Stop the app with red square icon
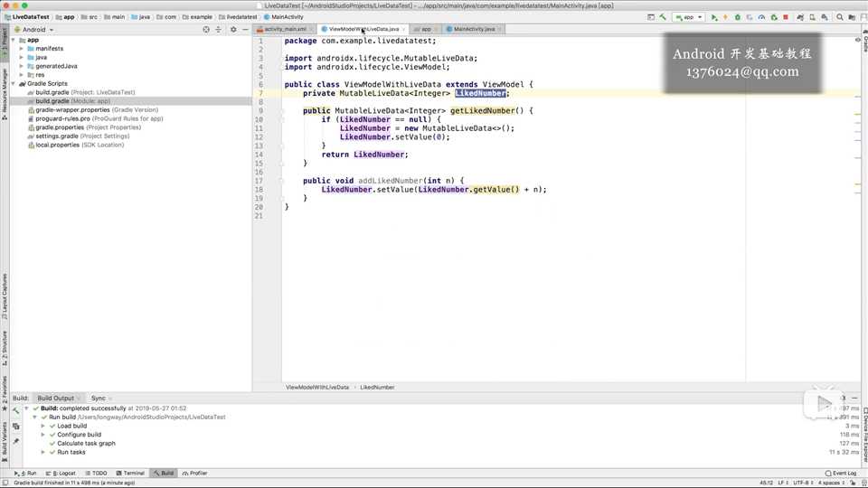 pyautogui.click(x=786, y=17)
